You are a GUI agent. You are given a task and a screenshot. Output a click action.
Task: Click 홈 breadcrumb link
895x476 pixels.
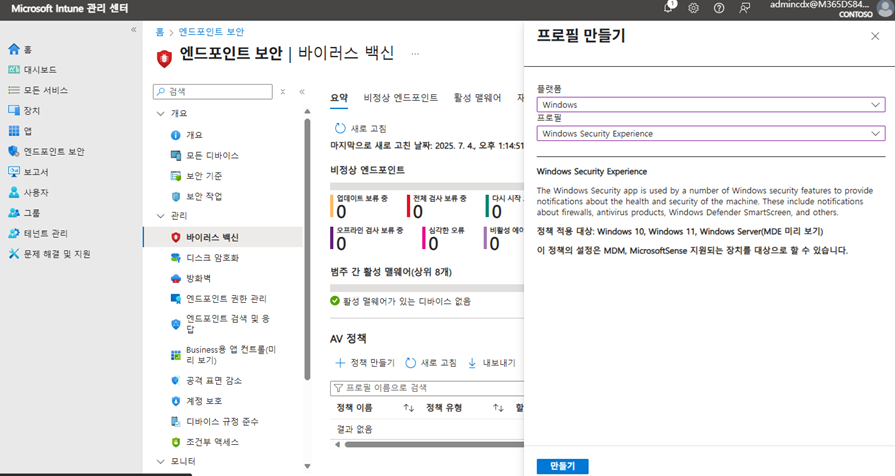click(160, 32)
